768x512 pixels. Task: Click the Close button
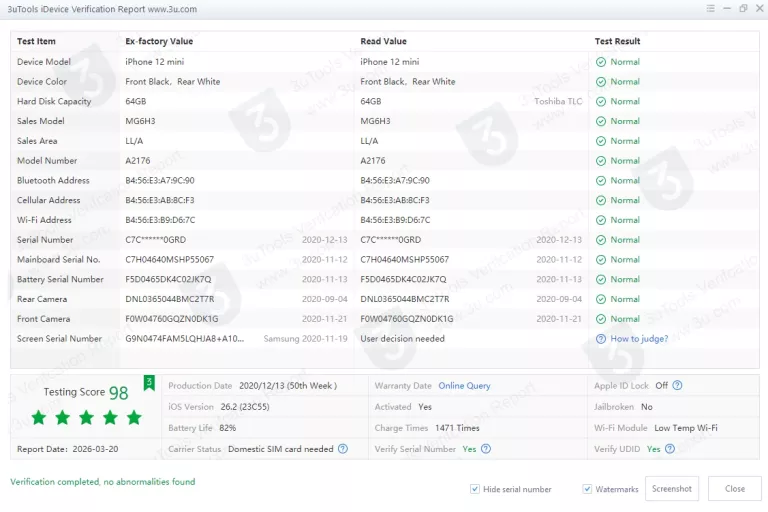tap(735, 489)
